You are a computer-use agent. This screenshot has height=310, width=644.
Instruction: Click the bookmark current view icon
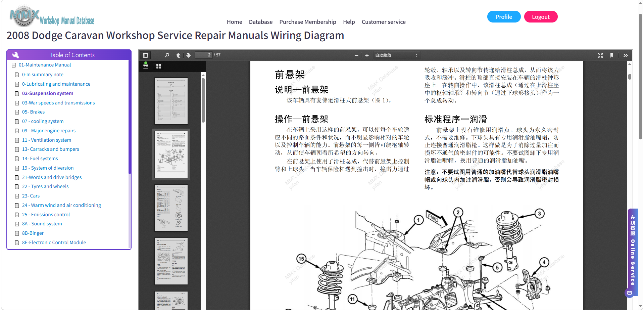[612, 55]
